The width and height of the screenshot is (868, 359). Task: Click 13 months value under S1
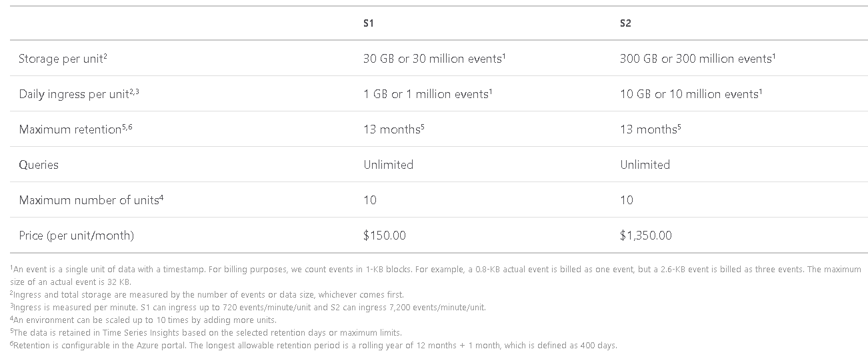click(x=394, y=129)
